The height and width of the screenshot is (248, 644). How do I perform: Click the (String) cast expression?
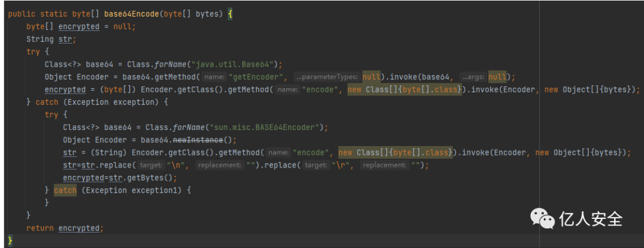click(x=108, y=153)
